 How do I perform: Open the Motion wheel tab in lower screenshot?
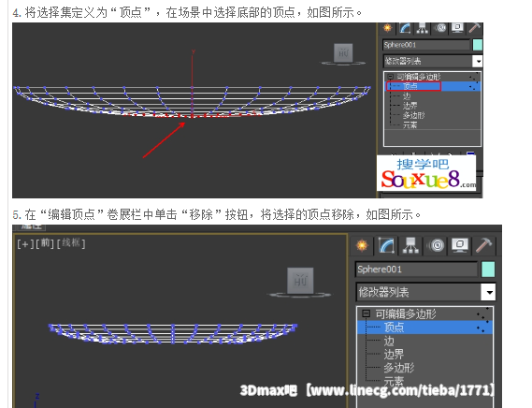pyautogui.click(x=437, y=245)
